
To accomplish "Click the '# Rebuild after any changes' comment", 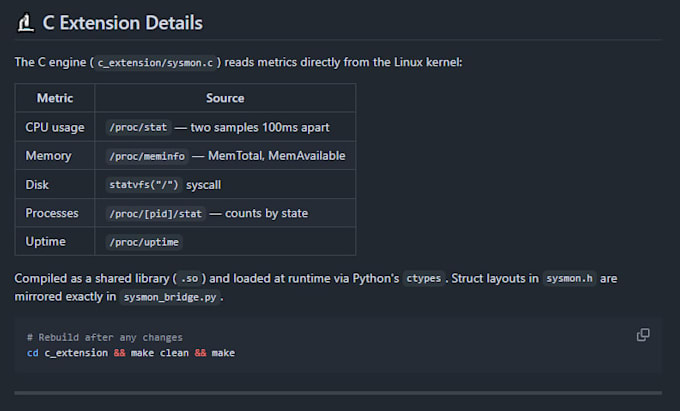I will coord(105,337).
